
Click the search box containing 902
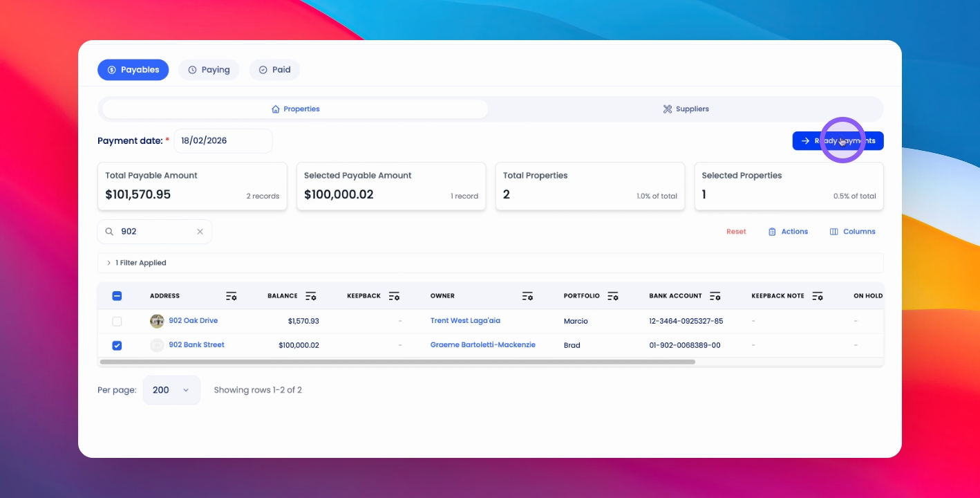pos(154,232)
